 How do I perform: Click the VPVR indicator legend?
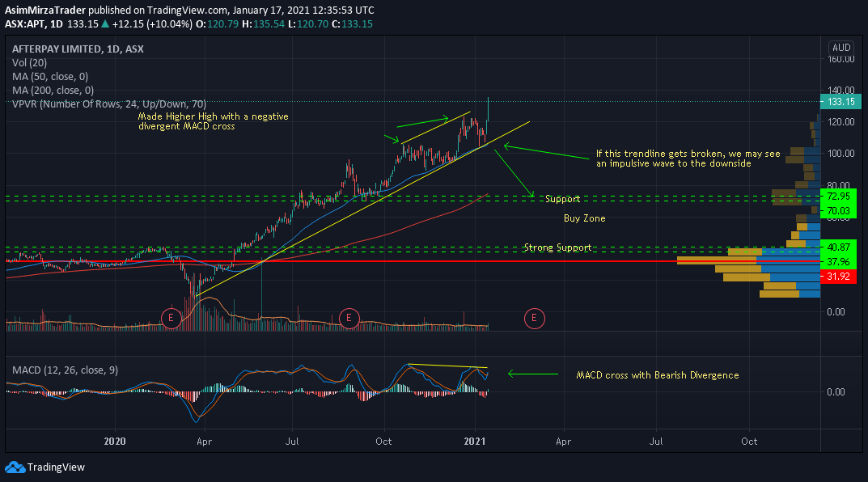pyautogui.click(x=109, y=104)
